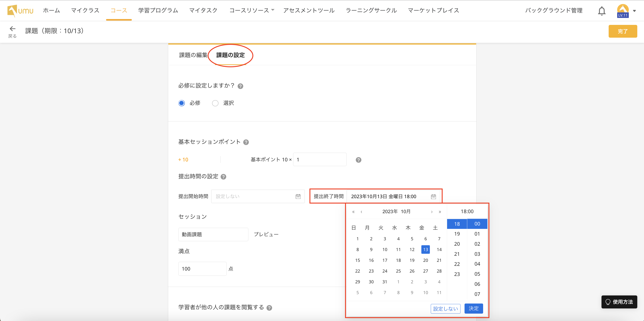The height and width of the screenshot is (321, 644).
Task: Expand the コースリソース dropdown menu
Action: [x=252, y=10]
